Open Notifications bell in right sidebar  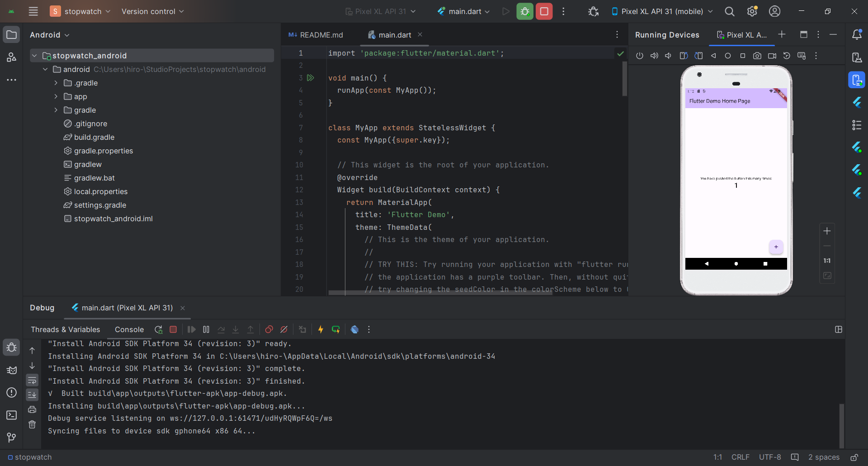point(857,34)
